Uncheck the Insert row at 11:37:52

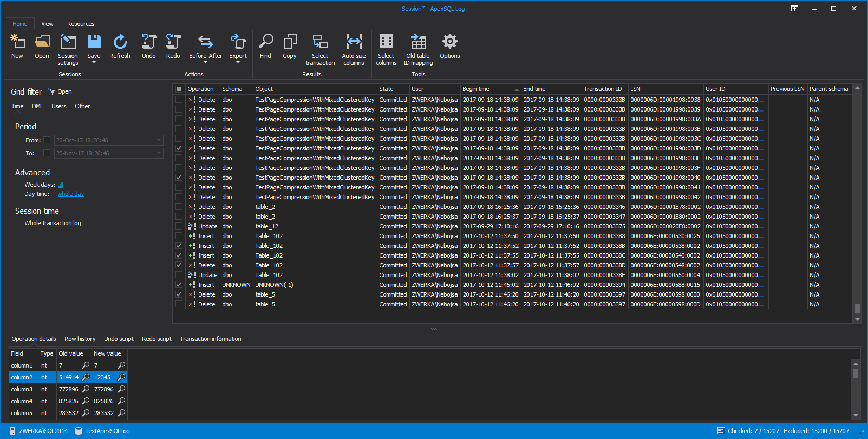click(x=179, y=246)
